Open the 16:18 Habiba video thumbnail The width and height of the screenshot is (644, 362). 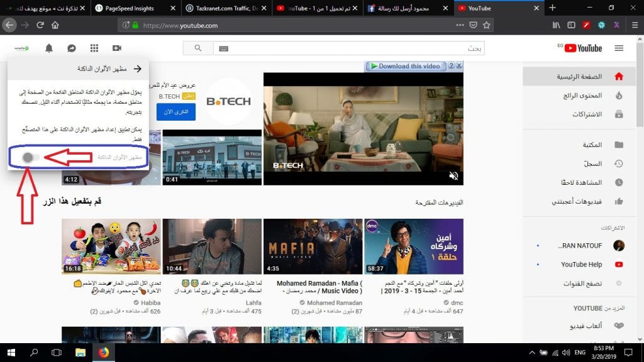pos(111,246)
